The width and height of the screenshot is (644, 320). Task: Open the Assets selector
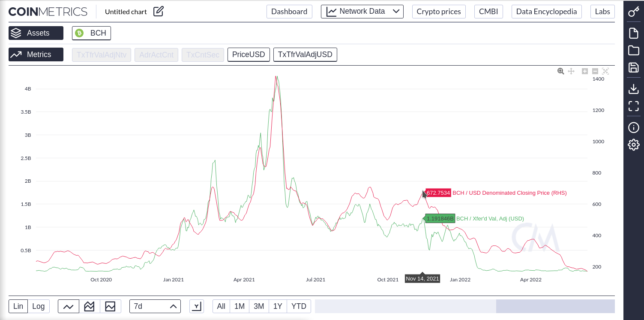(x=36, y=33)
